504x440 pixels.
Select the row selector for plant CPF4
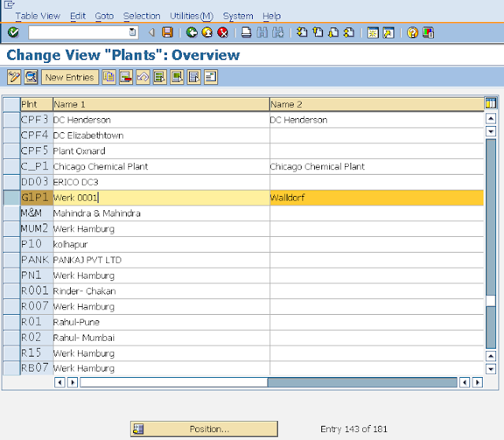[12, 135]
